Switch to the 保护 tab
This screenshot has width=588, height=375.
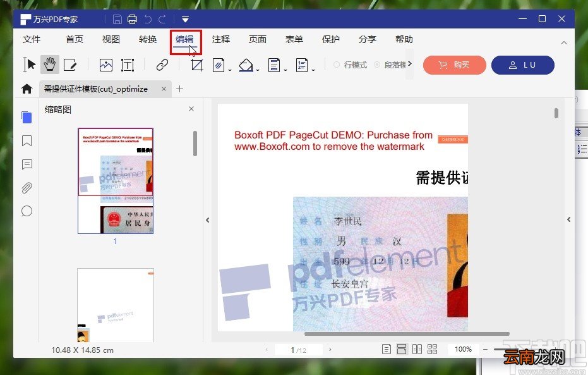click(x=331, y=39)
